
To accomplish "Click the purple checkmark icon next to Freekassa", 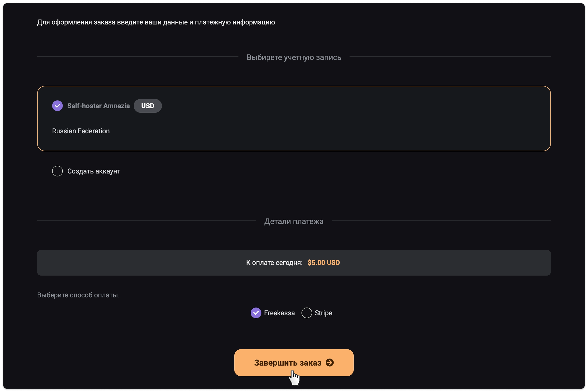I will [x=256, y=313].
